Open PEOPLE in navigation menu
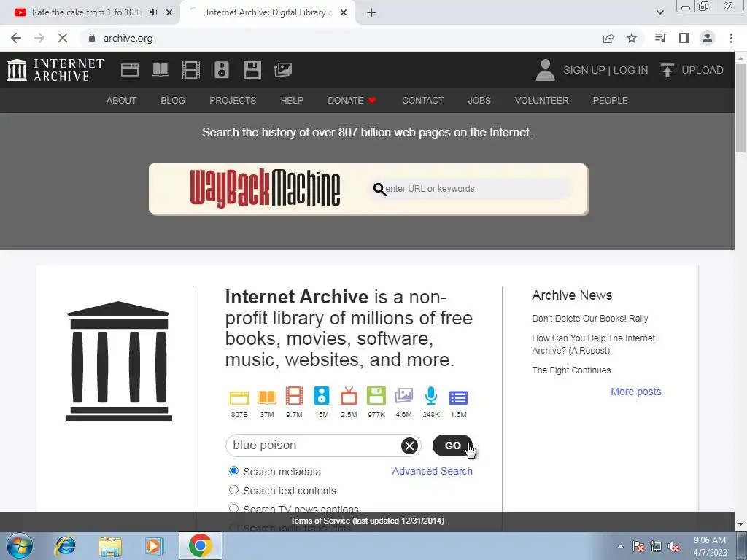This screenshot has height=560, width=747. tap(611, 101)
